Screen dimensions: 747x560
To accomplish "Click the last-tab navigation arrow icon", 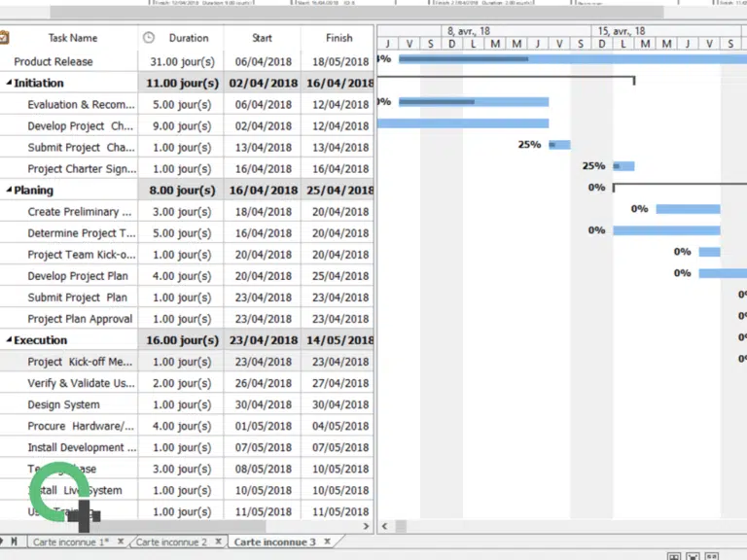I will pos(14,541).
